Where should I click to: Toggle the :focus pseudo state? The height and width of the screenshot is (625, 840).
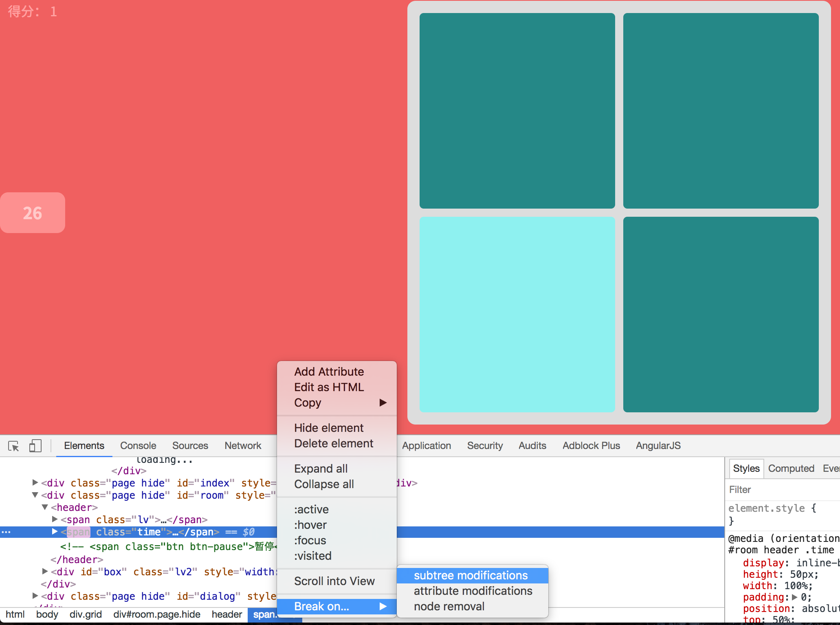(x=310, y=540)
